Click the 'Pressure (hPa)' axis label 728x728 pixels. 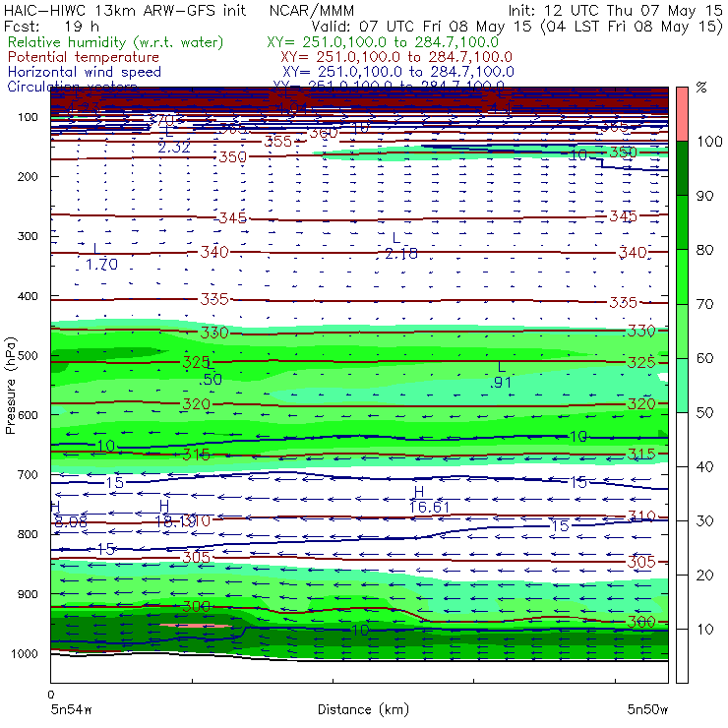click(x=11, y=386)
